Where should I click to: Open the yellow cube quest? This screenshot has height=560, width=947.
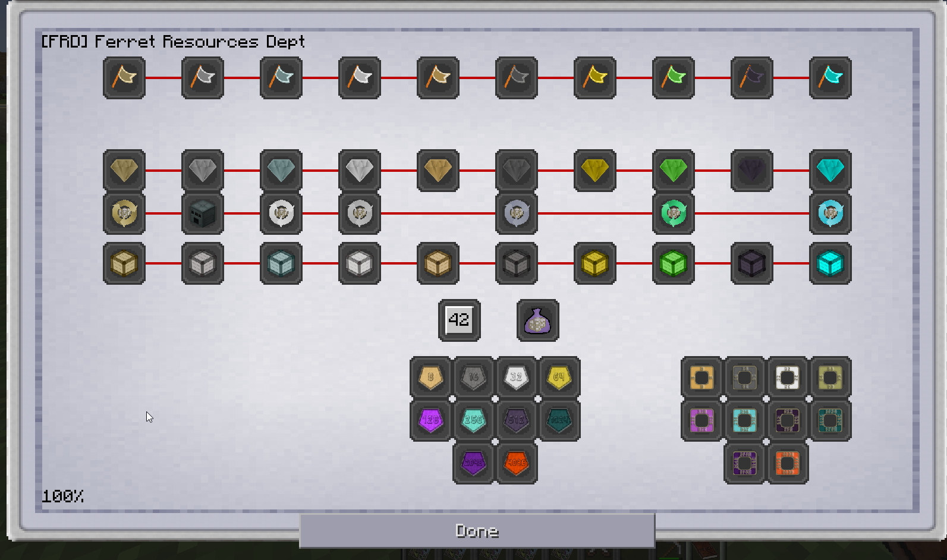(595, 263)
